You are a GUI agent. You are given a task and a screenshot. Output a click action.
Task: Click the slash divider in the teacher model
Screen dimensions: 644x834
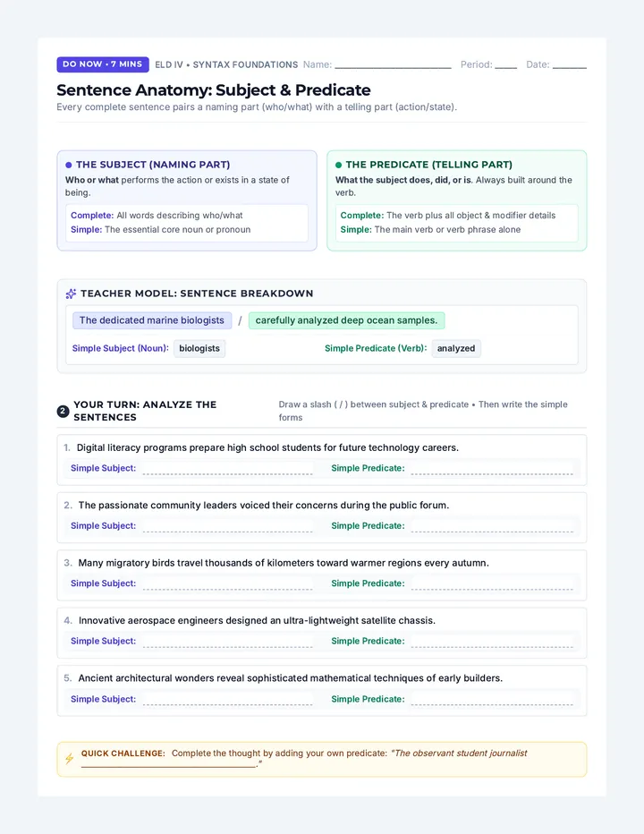pyautogui.click(x=240, y=320)
